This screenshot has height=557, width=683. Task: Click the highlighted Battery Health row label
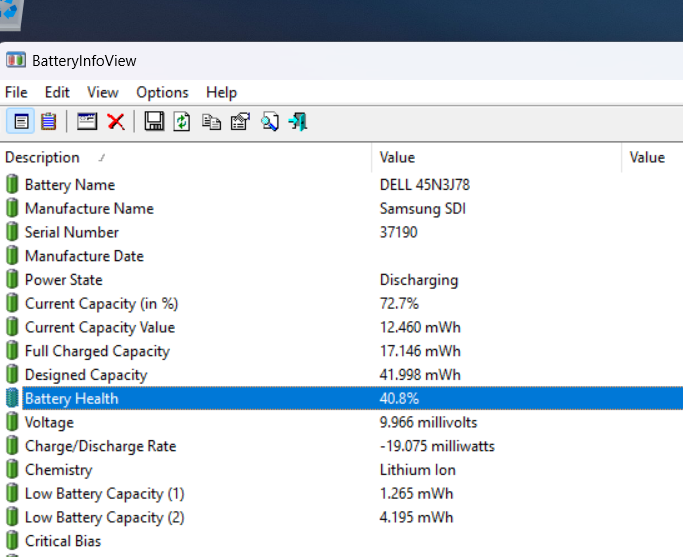[x=71, y=398]
